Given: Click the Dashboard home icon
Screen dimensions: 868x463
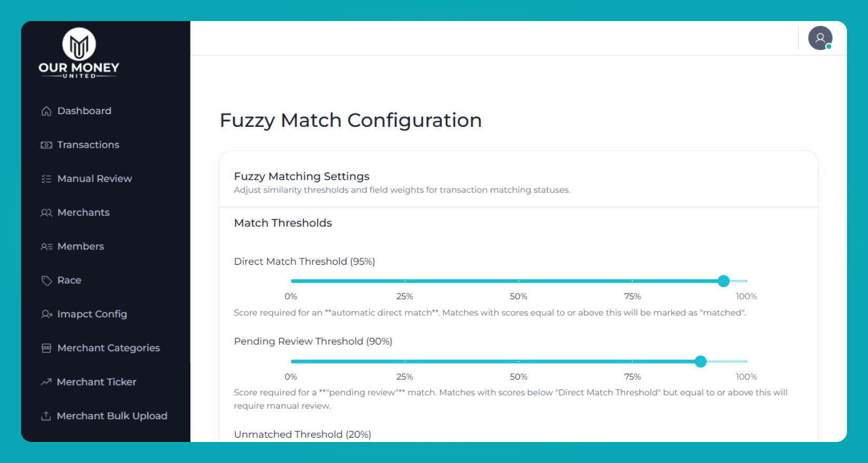Looking at the screenshot, I should [46, 111].
